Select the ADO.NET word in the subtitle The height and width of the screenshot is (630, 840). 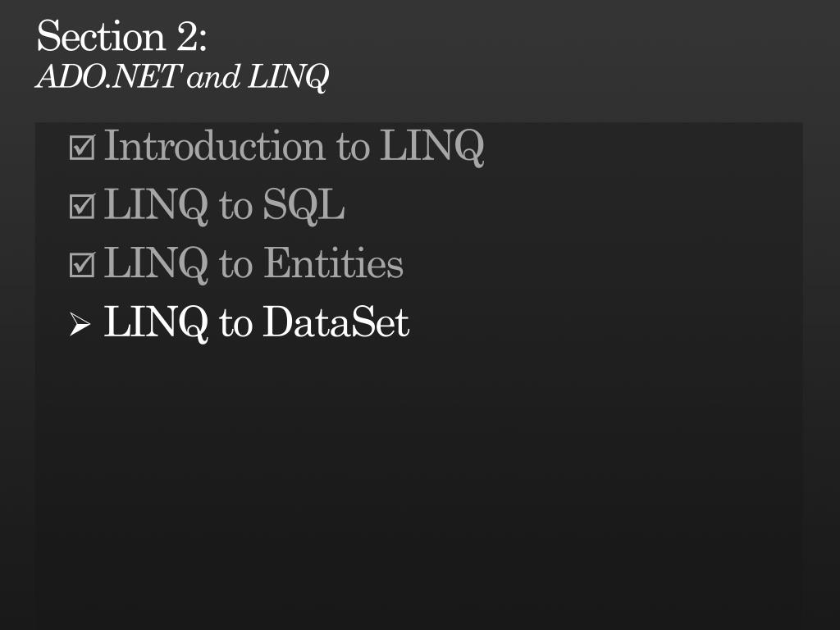pyautogui.click(x=109, y=76)
